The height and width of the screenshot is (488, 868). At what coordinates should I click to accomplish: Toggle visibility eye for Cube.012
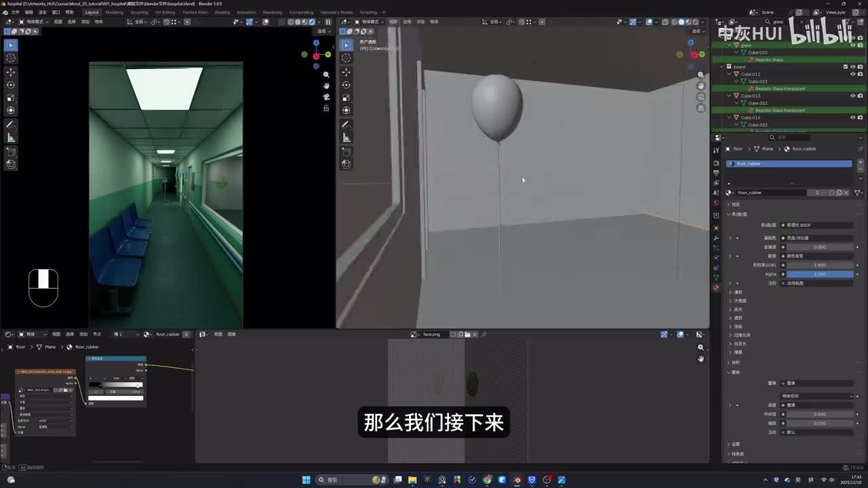[852, 74]
